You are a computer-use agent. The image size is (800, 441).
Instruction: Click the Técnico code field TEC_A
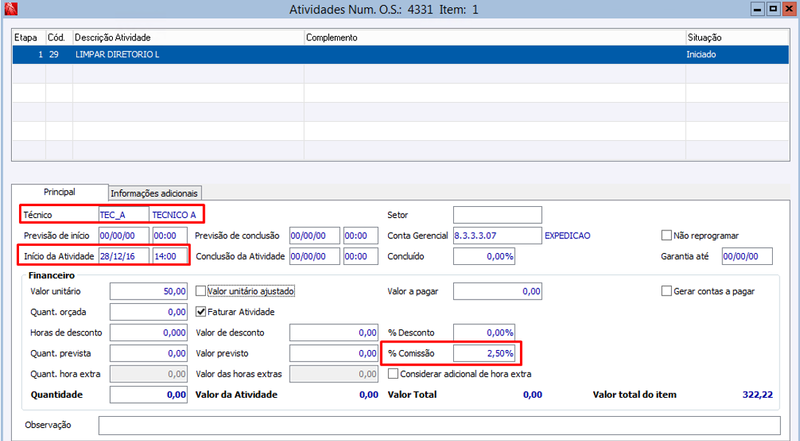coord(124,215)
